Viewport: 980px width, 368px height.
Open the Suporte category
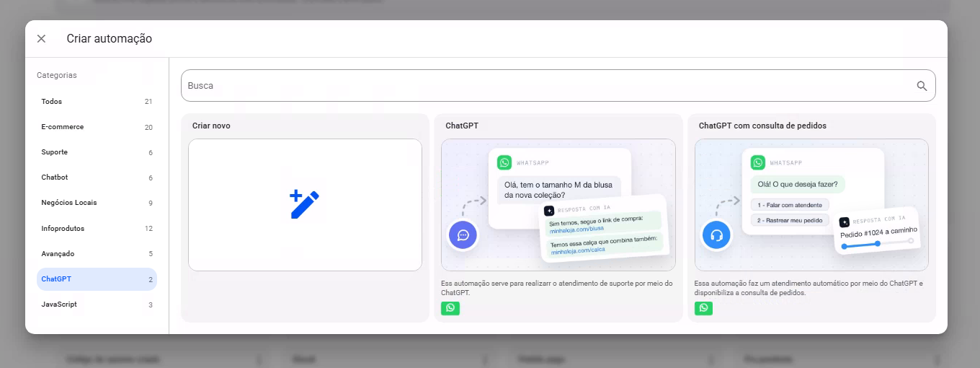click(x=97, y=152)
